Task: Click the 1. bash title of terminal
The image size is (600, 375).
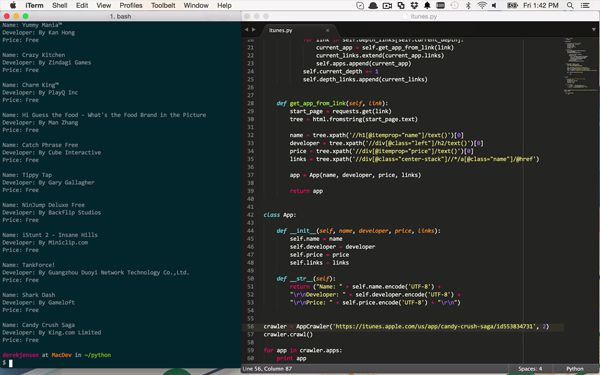Action: [x=120, y=16]
